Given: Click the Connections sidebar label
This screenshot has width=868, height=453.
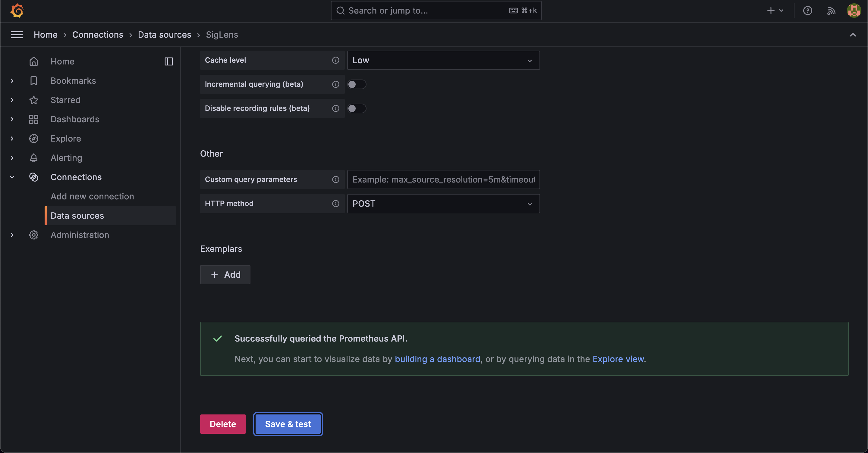Looking at the screenshot, I should (76, 177).
